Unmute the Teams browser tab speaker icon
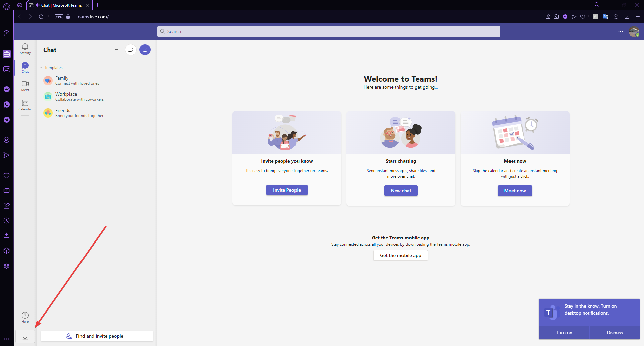 tap(37, 5)
